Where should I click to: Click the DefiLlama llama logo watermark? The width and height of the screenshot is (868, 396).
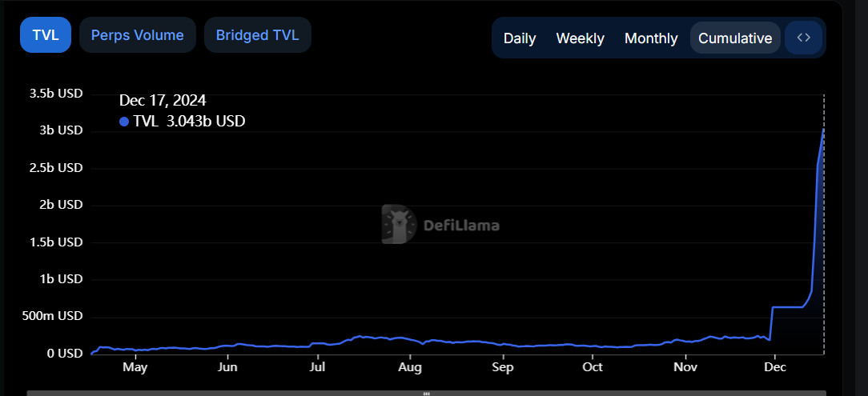(x=399, y=224)
